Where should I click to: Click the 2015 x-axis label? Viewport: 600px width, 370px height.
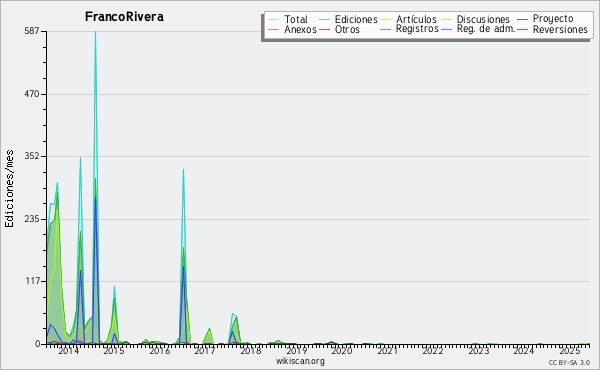point(114,350)
